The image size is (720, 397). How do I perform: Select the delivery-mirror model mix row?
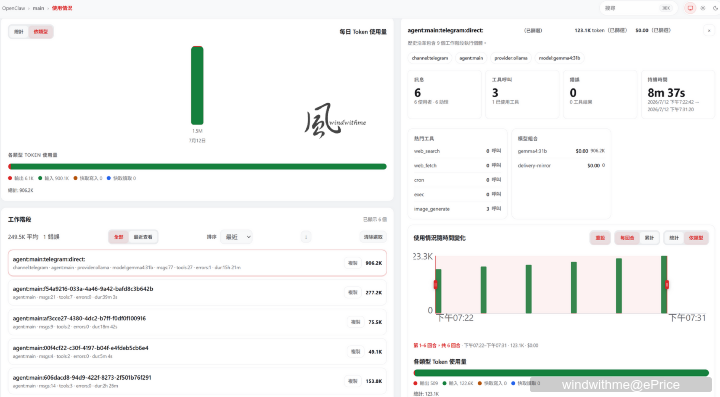coord(561,165)
